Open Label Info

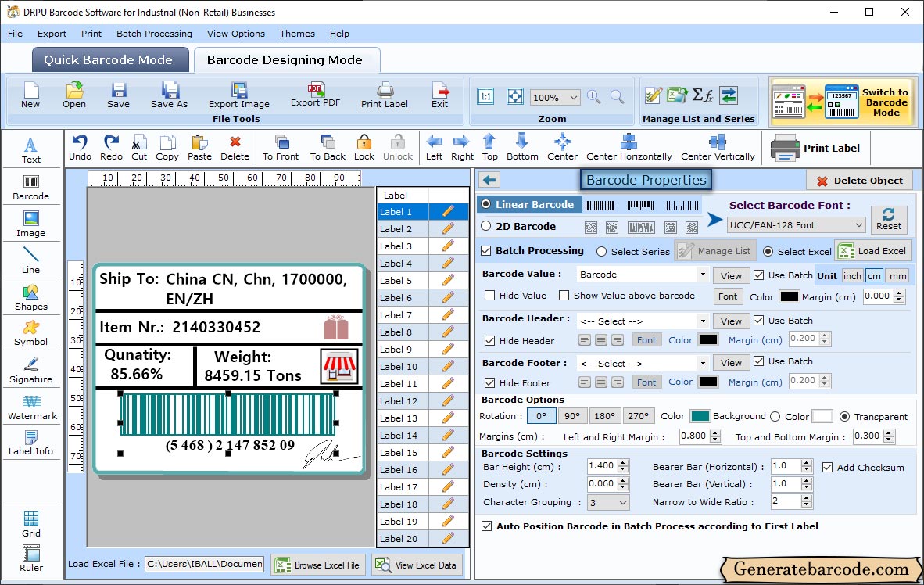click(x=30, y=443)
